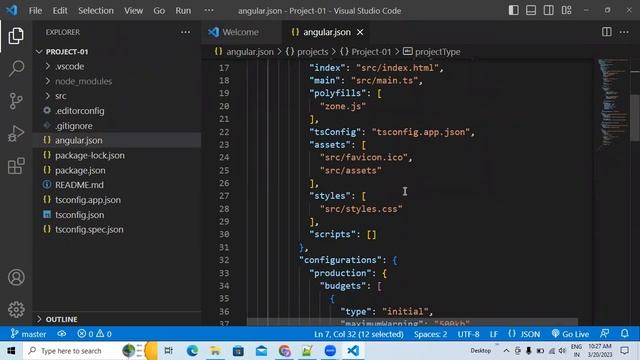This screenshot has width=640, height=360.
Task: Open Accounts menu in activity bar
Action: tap(16, 277)
